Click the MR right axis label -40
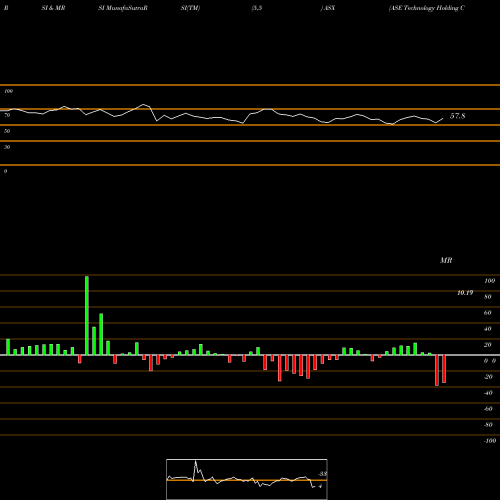 (488, 393)
